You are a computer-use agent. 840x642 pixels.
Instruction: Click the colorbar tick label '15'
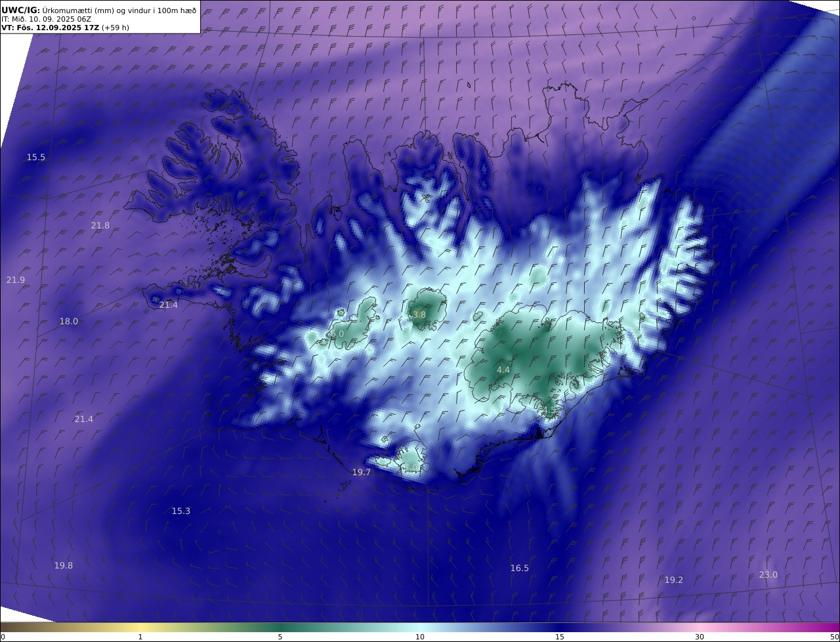560,637
